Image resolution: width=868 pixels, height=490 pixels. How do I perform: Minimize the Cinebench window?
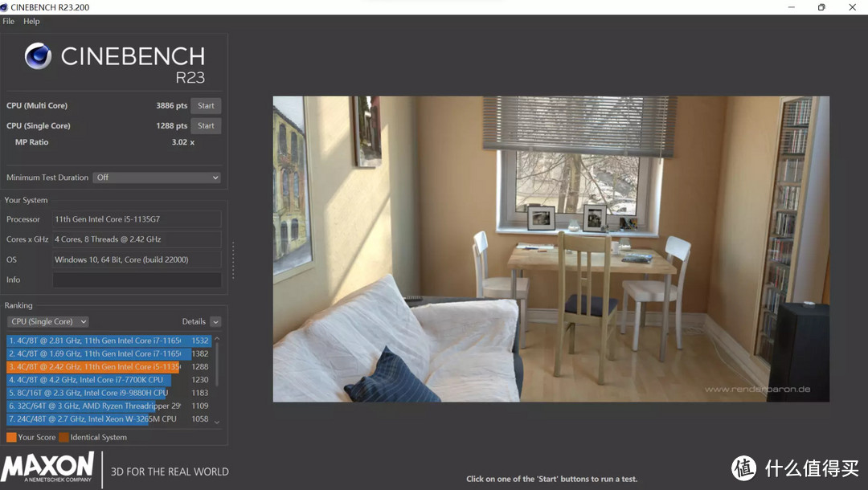point(791,7)
